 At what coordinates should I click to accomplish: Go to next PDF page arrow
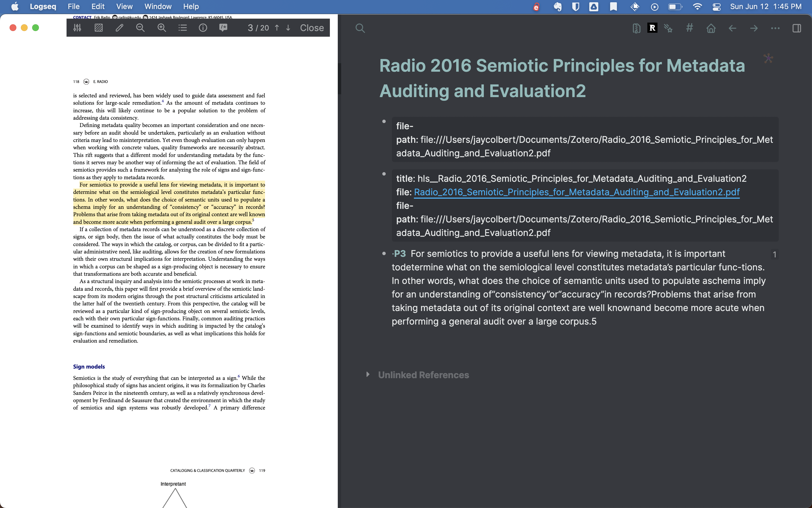coord(288,28)
